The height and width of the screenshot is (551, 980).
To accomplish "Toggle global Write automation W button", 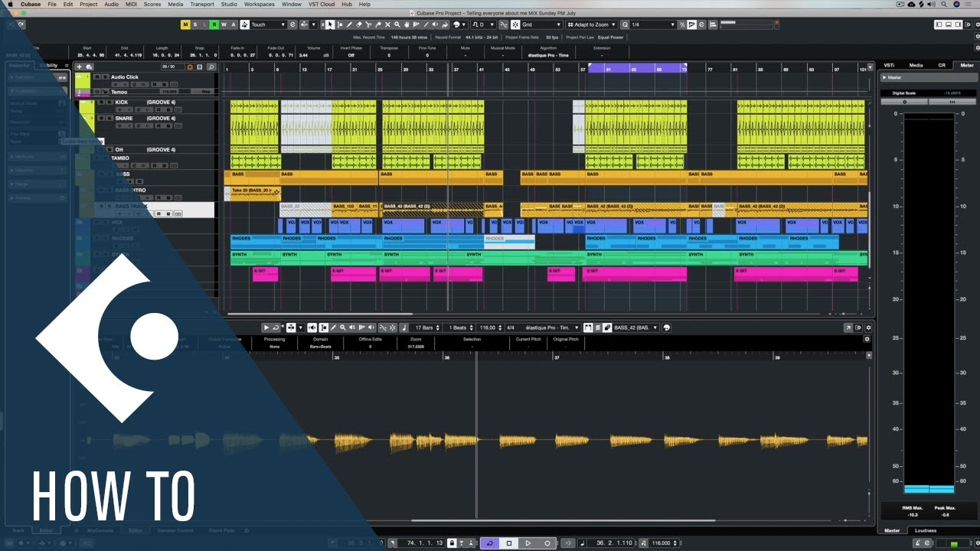I will 224,24.
